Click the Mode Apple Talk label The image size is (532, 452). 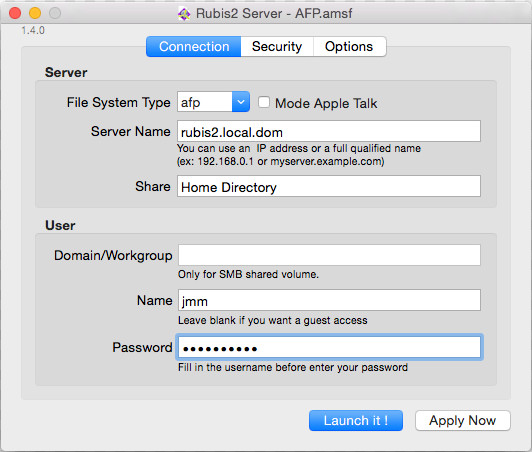click(326, 103)
